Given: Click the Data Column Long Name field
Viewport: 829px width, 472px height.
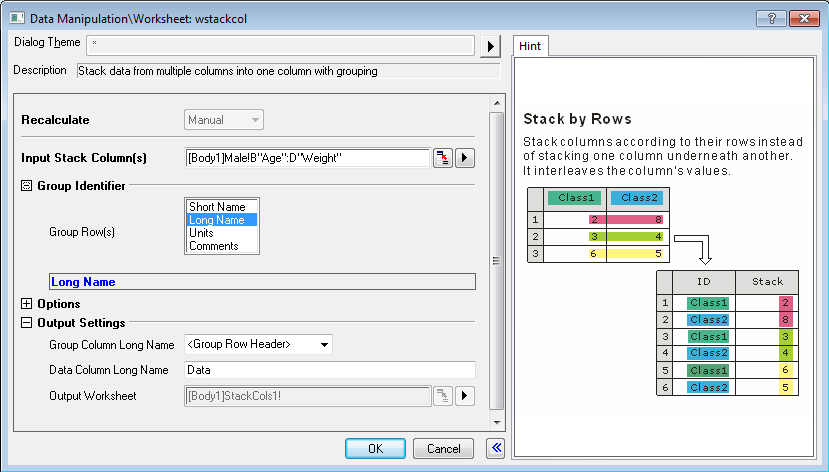Looking at the screenshot, I should coord(329,370).
